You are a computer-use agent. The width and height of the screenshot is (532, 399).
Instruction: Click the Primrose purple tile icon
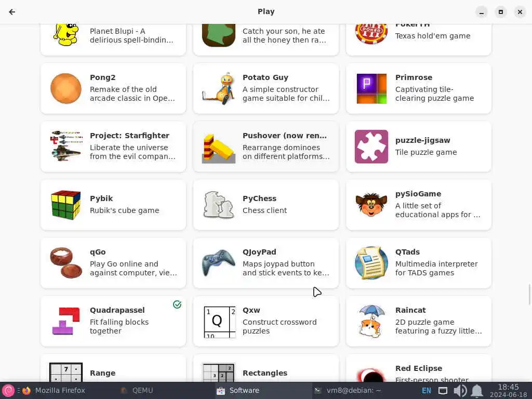click(371, 88)
